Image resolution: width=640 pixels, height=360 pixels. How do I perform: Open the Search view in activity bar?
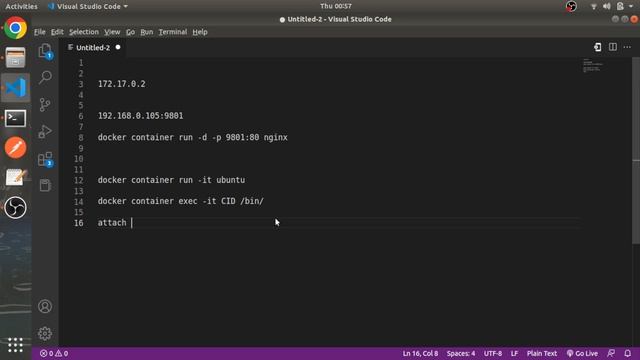tap(45, 77)
